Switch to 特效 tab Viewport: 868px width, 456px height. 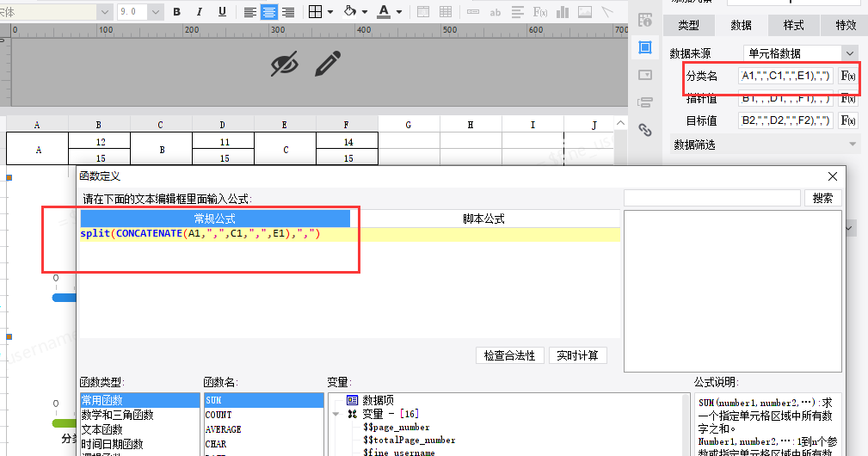(845, 25)
